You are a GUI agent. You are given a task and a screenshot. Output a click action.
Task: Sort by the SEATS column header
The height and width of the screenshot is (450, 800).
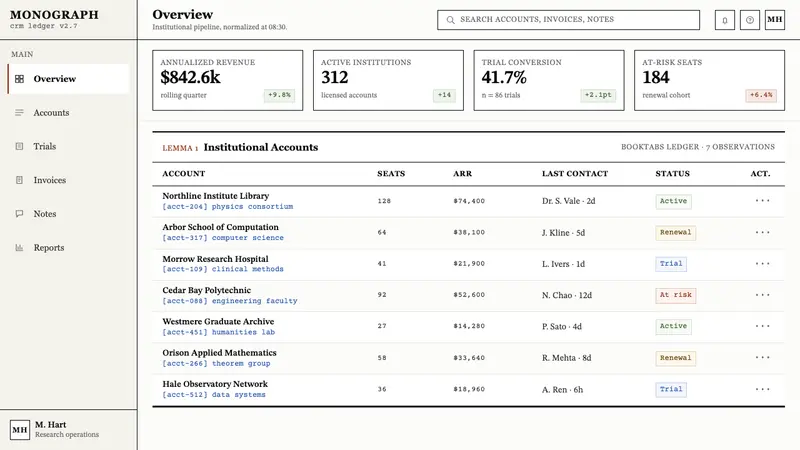pyautogui.click(x=391, y=173)
